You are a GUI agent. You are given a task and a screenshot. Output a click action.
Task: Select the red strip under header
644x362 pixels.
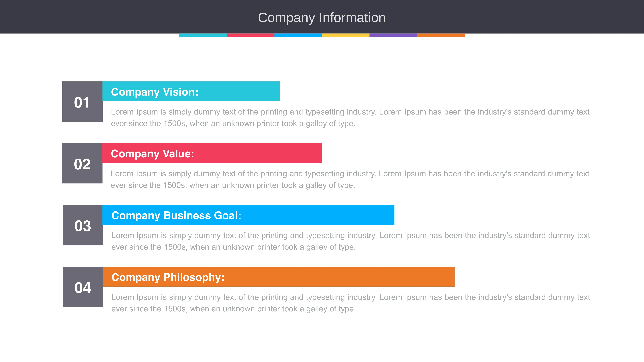tap(251, 35)
